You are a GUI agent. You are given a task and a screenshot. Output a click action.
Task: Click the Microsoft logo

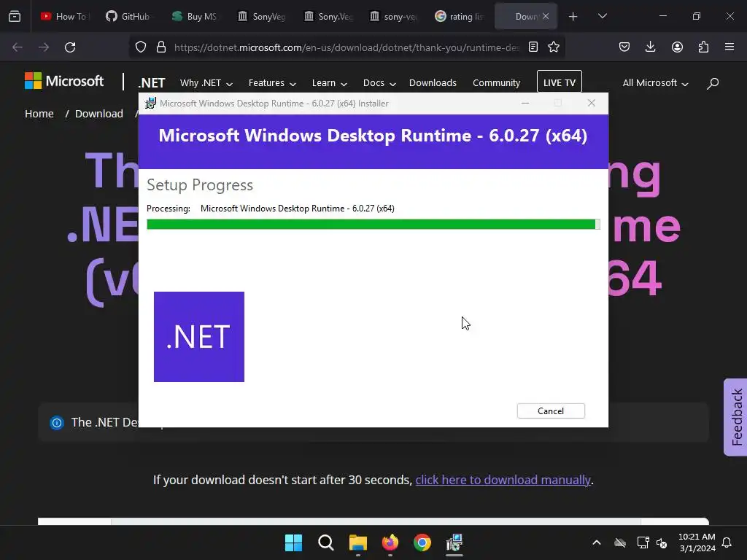64,82
